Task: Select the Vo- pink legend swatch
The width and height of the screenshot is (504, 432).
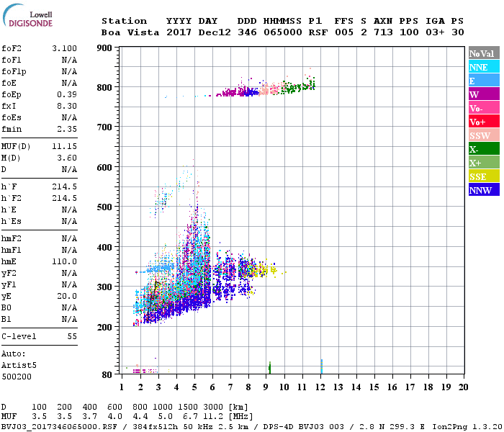Action: pyautogui.click(x=484, y=108)
